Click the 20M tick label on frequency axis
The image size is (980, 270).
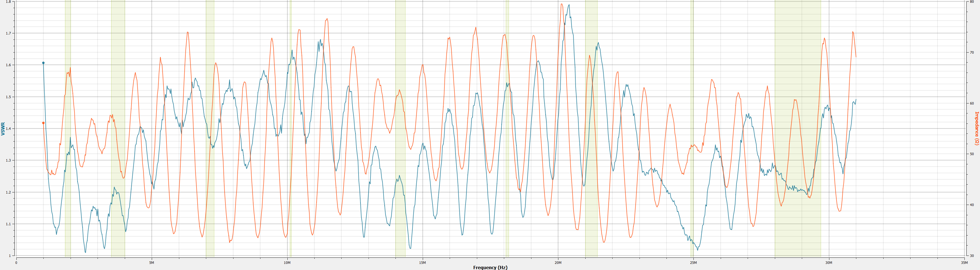click(558, 262)
